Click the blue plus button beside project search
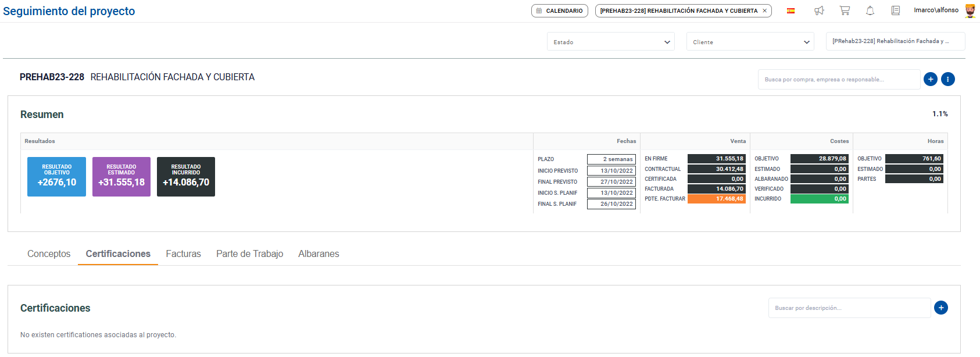The width and height of the screenshot is (980, 357). 931,79
